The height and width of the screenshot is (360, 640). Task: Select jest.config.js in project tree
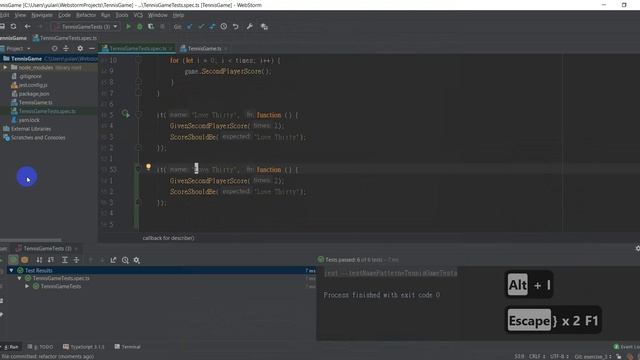[x=33, y=85]
